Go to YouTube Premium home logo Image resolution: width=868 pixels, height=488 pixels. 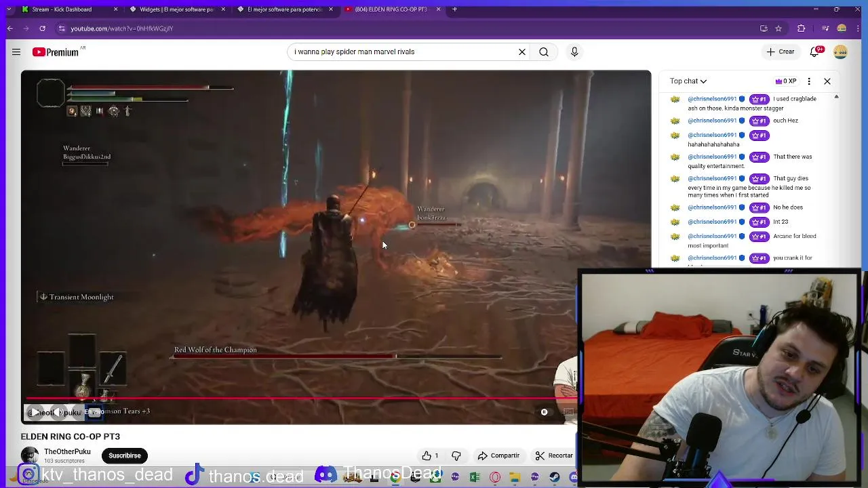pos(56,52)
